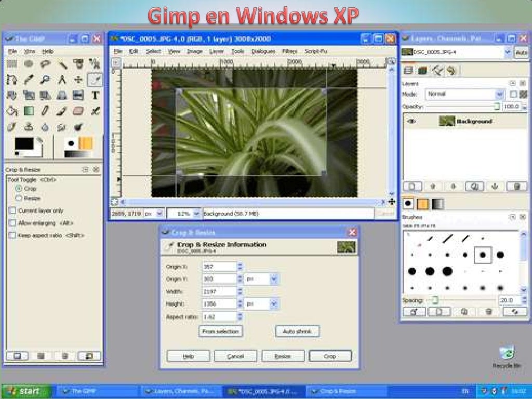Open the Script-Fu menu
Screen dimensions: 532x399
click(x=316, y=51)
